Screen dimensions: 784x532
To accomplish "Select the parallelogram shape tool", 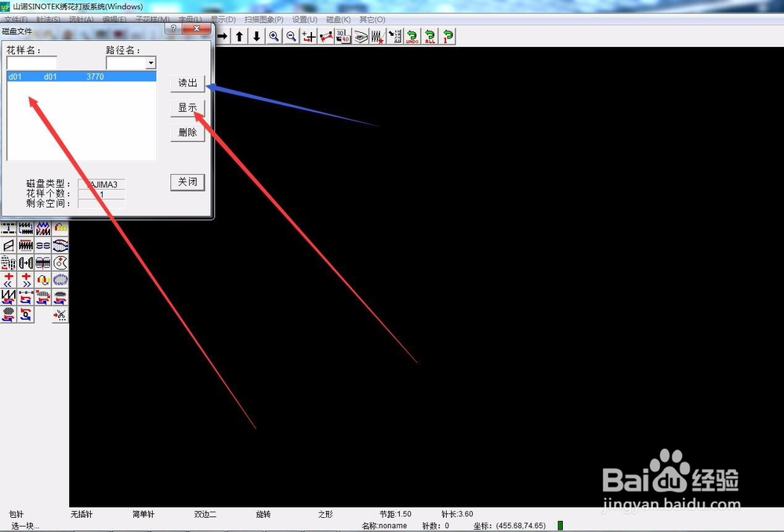I will pyautogui.click(x=9, y=245).
